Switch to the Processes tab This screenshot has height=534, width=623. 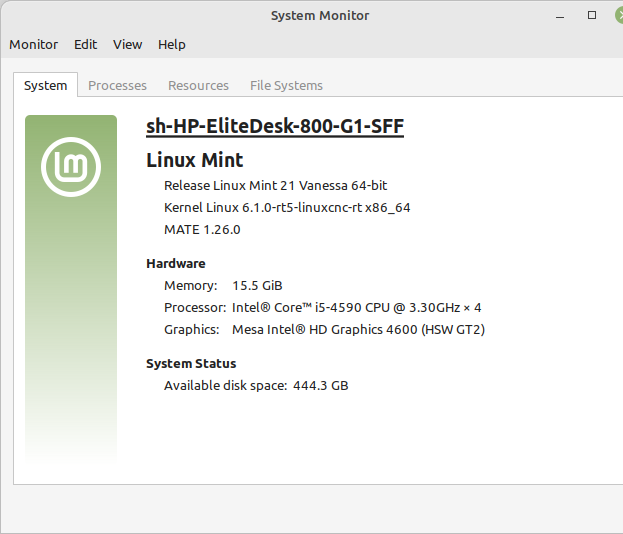(117, 85)
